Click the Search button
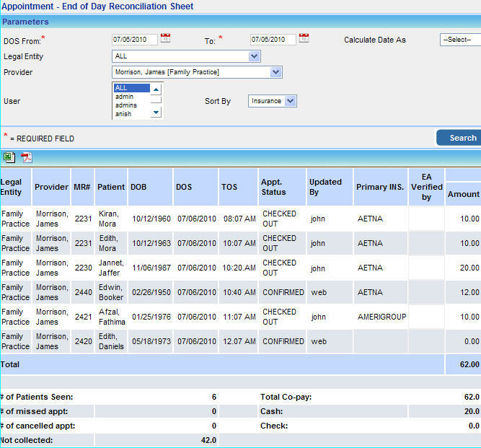The height and width of the screenshot is (448, 481). (x=459, y=138)
